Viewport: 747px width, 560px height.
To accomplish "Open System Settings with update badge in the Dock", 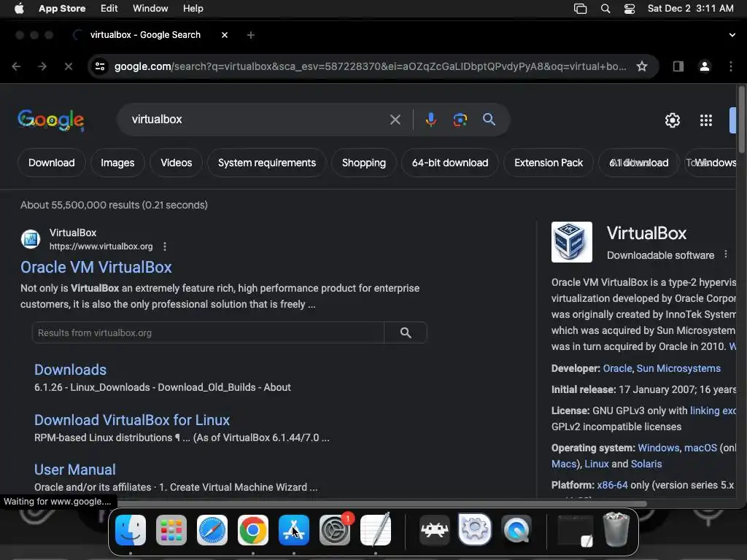I will click(x=335, y=530).
